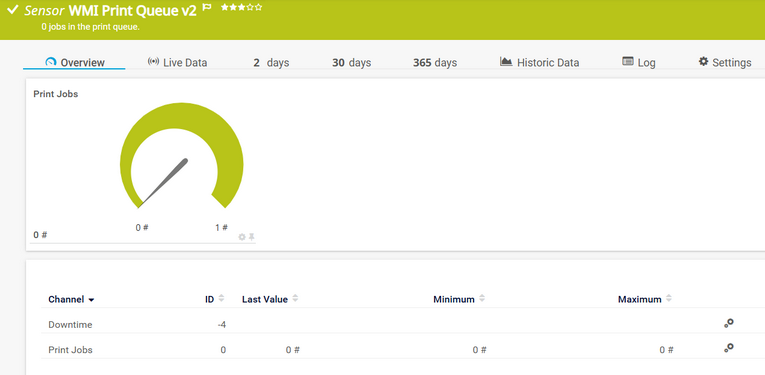The image size is (765, 375).
Task: Click the Print Jobs gauge dial
Action: (181, 156)
